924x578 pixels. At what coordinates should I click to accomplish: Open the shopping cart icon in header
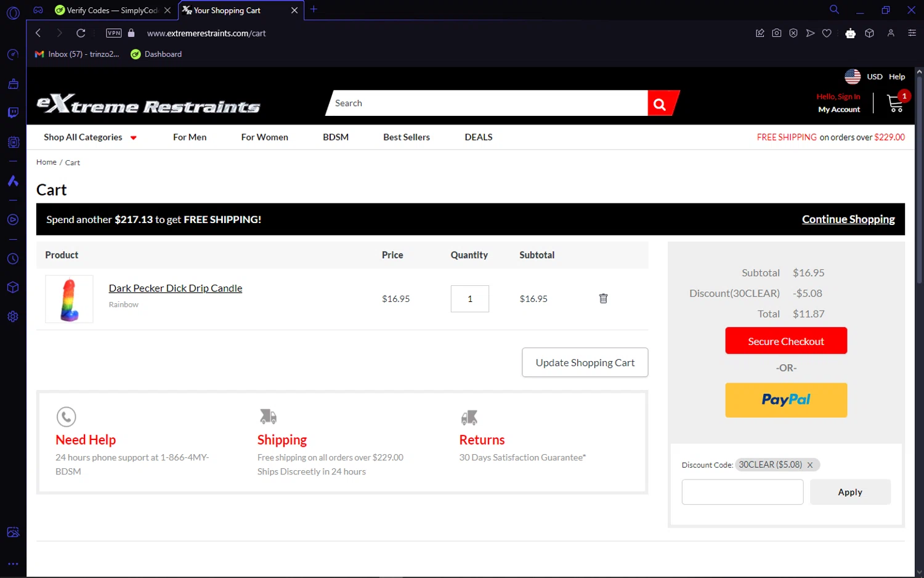896,103
